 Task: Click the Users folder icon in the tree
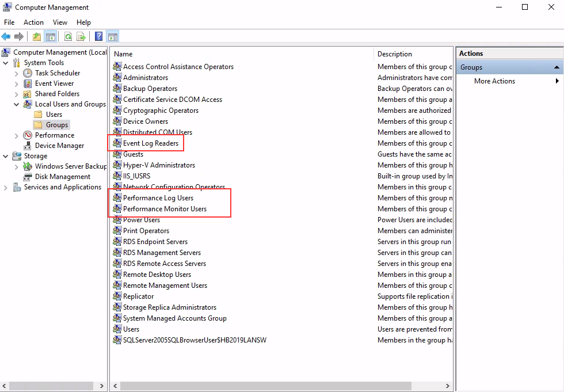coord(38,115)
